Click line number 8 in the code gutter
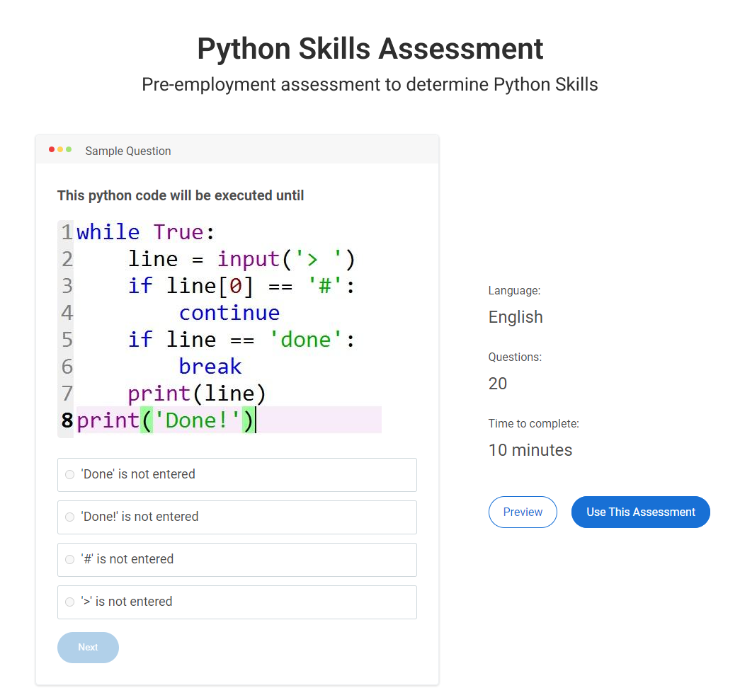The width and height of the screenshot is (740, 700). point(67,420)
